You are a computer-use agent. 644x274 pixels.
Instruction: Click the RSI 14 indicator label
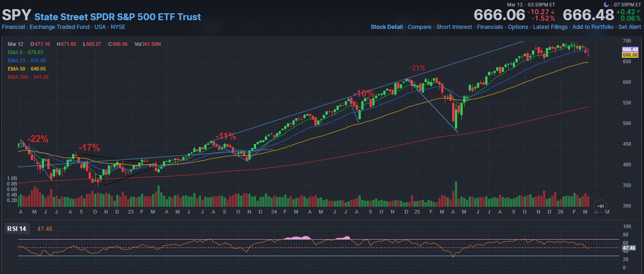pos(18,228)
